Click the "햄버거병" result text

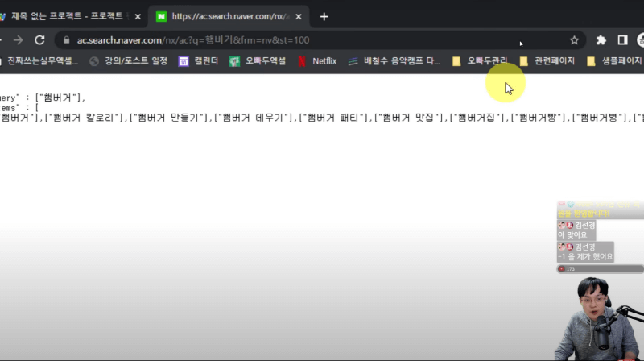pos(601,118)
